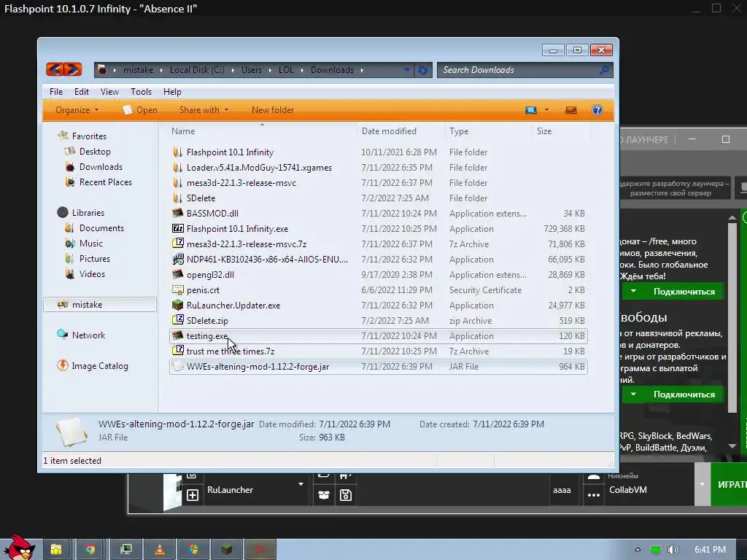
Task: Expand the RuLauncher version dropdown arrow
Action: point(301,484)
